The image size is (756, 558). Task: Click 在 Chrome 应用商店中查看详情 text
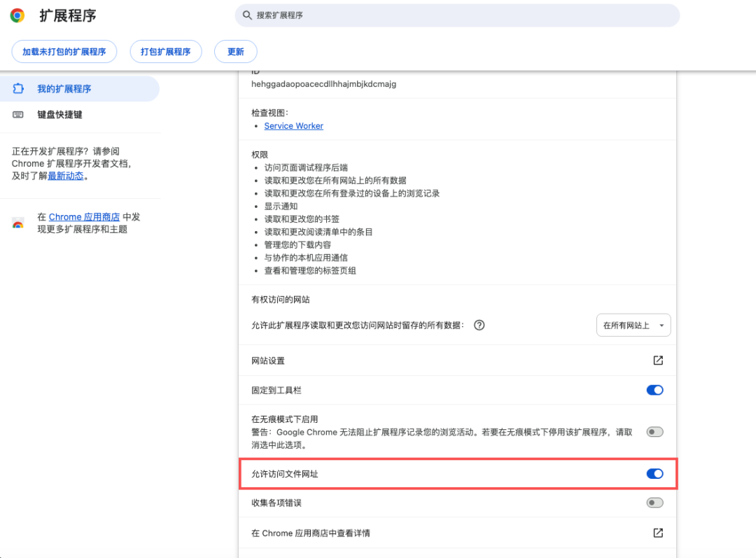click(311, 533)
